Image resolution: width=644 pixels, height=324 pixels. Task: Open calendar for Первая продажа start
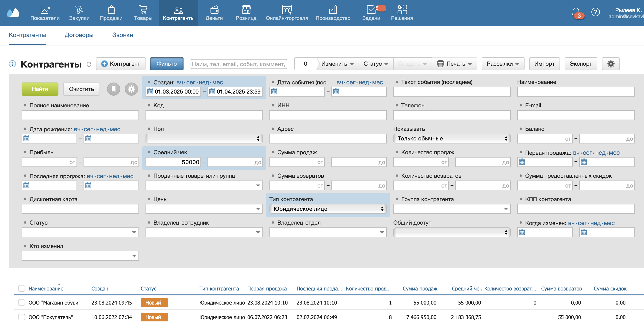point(522,162)
